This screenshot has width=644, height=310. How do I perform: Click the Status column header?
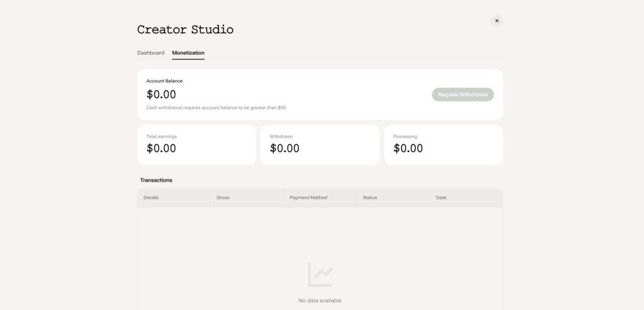coord(370,198)
